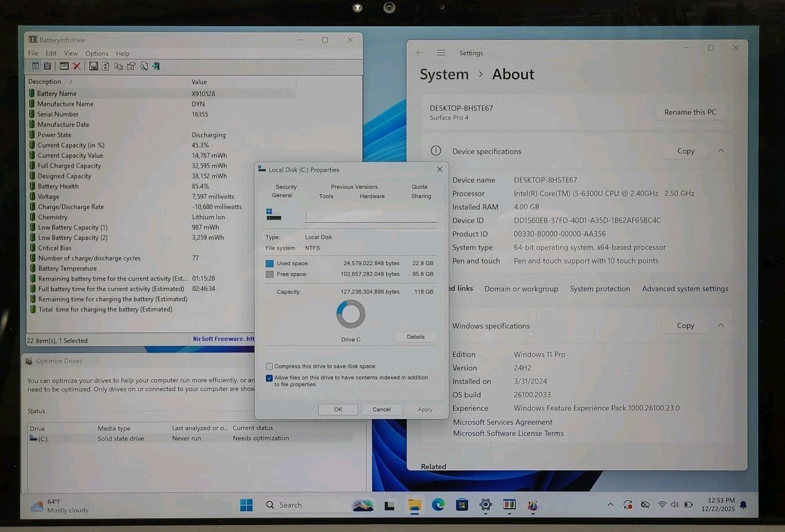Open the Settings hamburger navigation menu
The image size is (785, 532).
[441, 52]
